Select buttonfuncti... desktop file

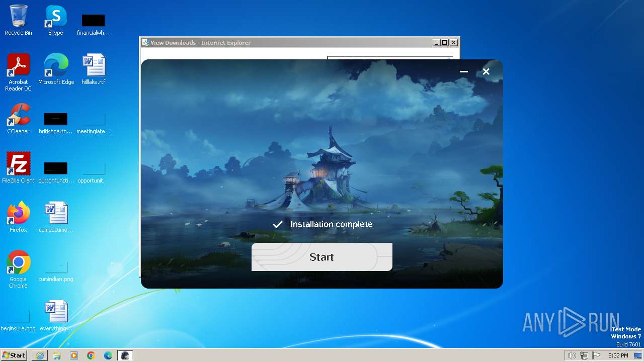coord(56,172)
